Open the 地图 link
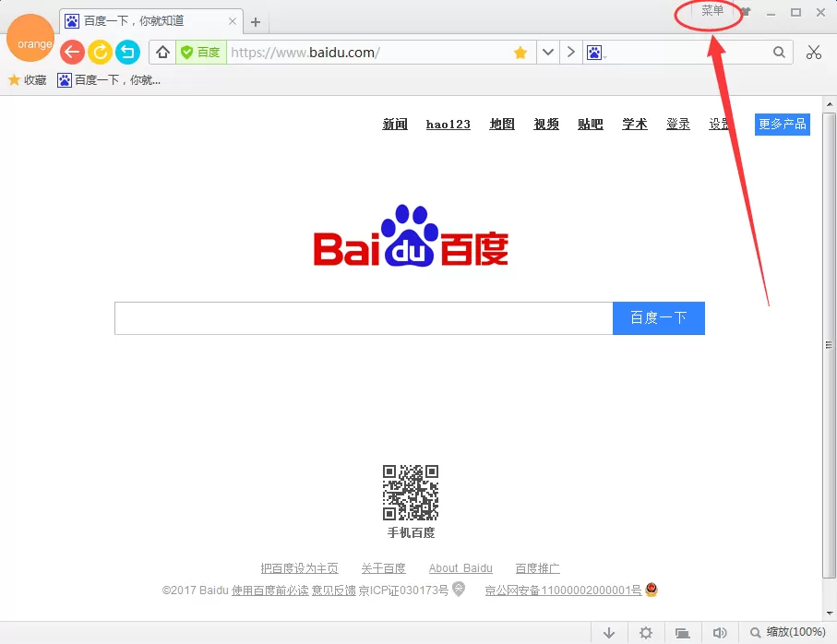 coord(502,125)
